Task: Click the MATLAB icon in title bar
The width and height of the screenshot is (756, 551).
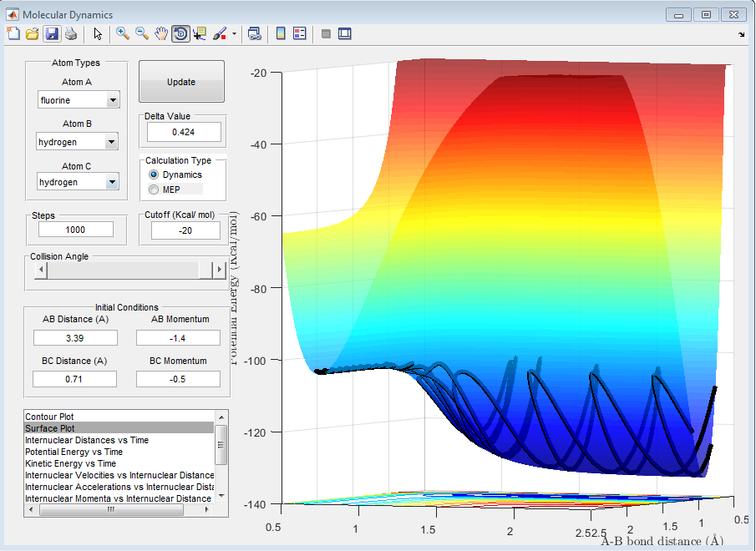Action: (x=12, y=14)
